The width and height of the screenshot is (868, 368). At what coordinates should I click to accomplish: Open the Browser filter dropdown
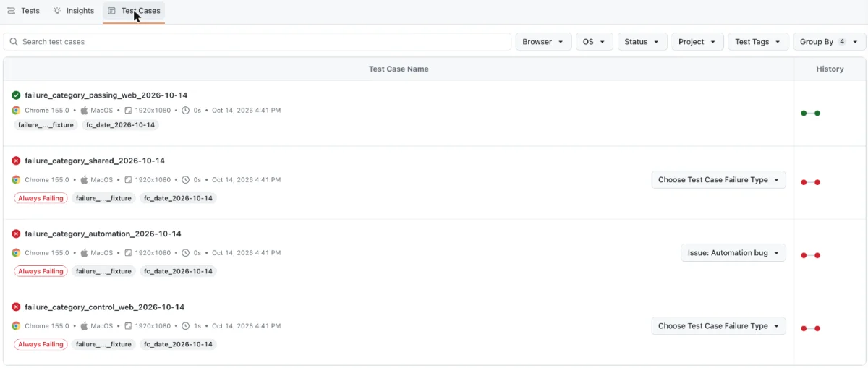pyautogui.click(x=543, y=42)
